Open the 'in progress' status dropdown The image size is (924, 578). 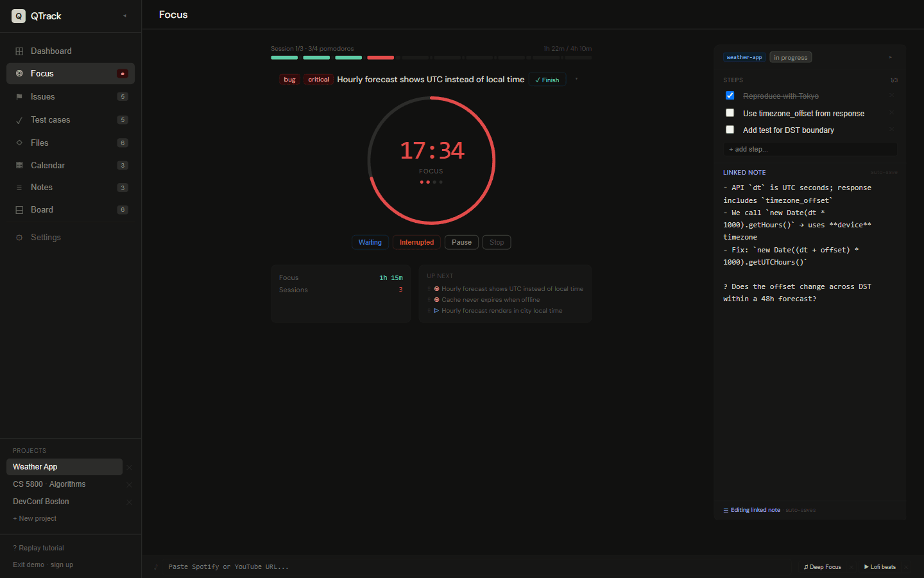point(791,58)
